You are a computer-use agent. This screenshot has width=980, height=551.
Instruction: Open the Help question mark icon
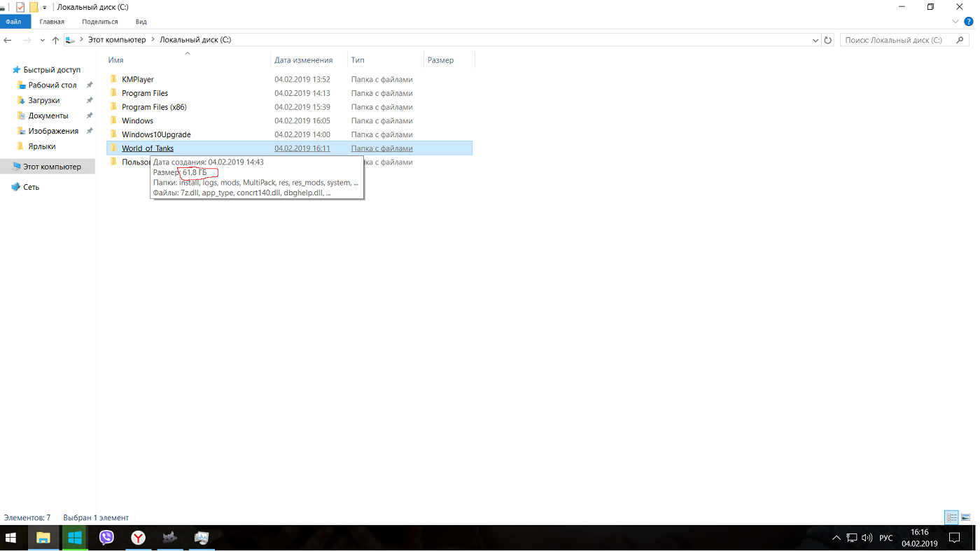pyautogui.click(x=969, y=22)
